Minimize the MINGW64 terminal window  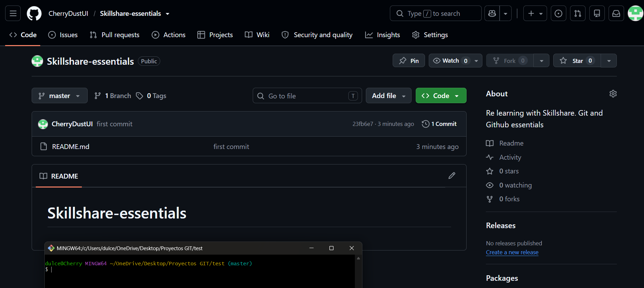coord(312,248)
